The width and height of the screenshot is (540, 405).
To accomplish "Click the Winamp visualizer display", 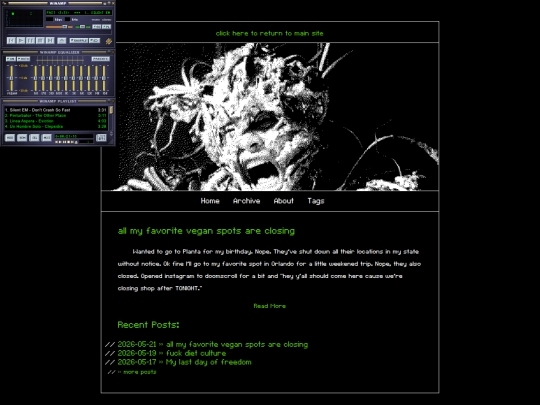I will [24, 18].
